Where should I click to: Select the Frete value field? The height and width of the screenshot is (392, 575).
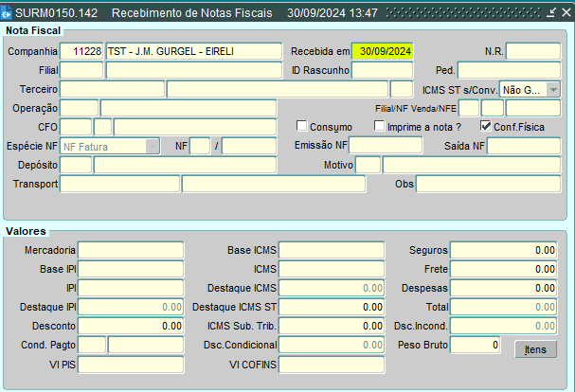coord(504,269)
